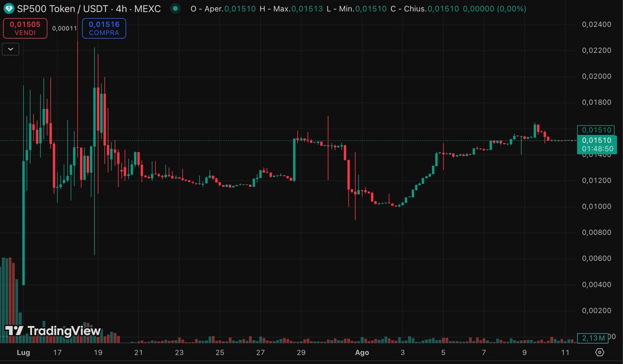Click the 23 date label on time axis
The height and width of the screenshot is (364, 623).
tap(179, 353)
